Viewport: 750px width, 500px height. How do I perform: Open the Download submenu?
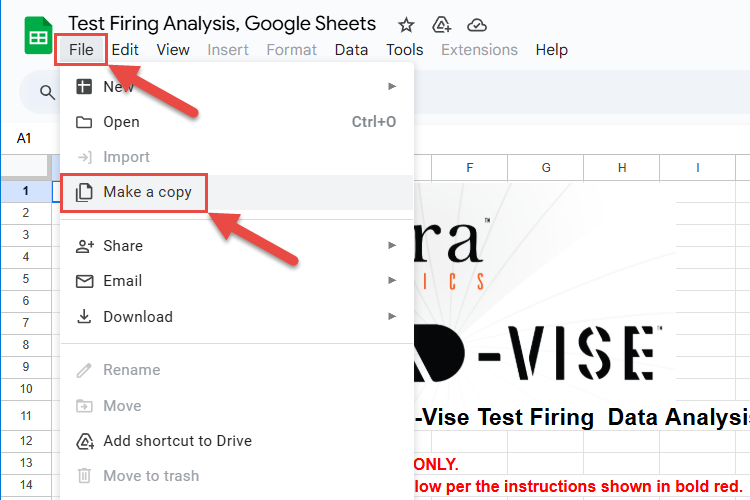[x=236, y=317]
